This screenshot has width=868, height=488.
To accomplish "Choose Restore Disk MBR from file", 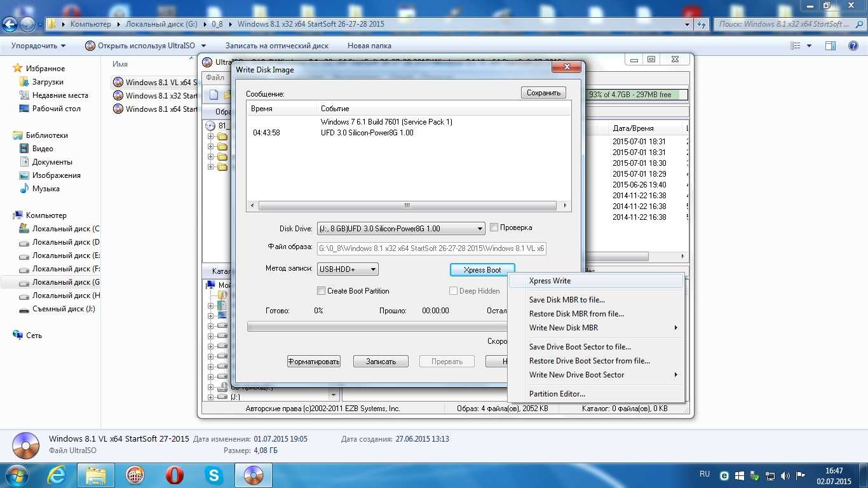I will [597, 314].
